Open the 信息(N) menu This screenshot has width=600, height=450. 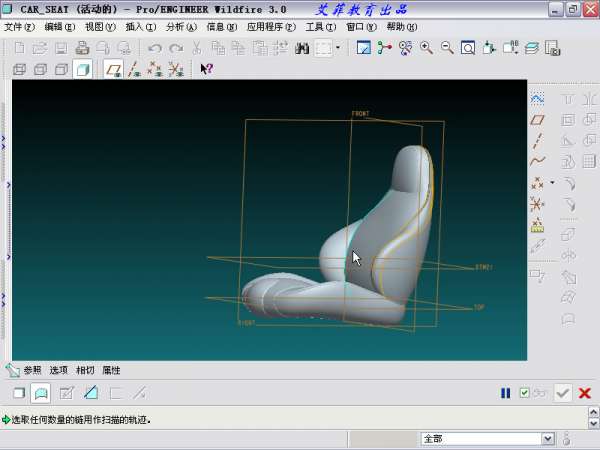pos(222,27)
